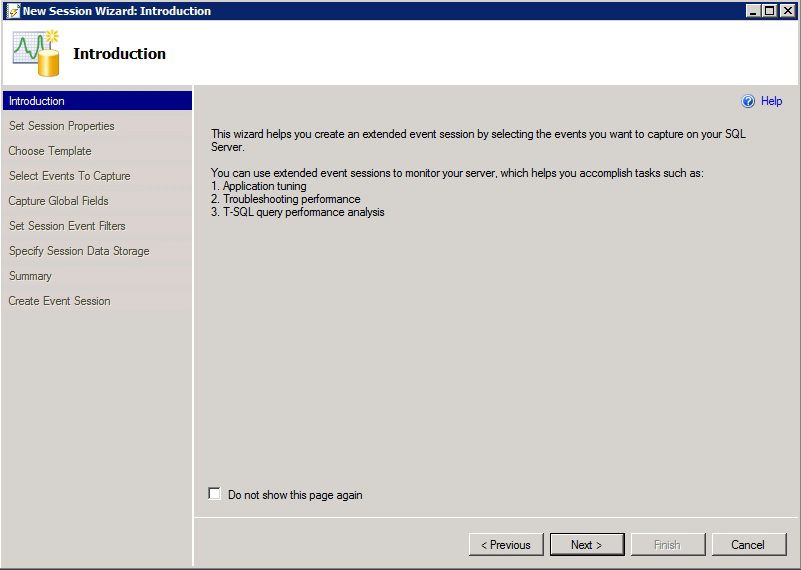Image resolution: width=801 pixels, height=570 pixels.
Task: Click the wizard title bar icon
Action: point(12,11)
